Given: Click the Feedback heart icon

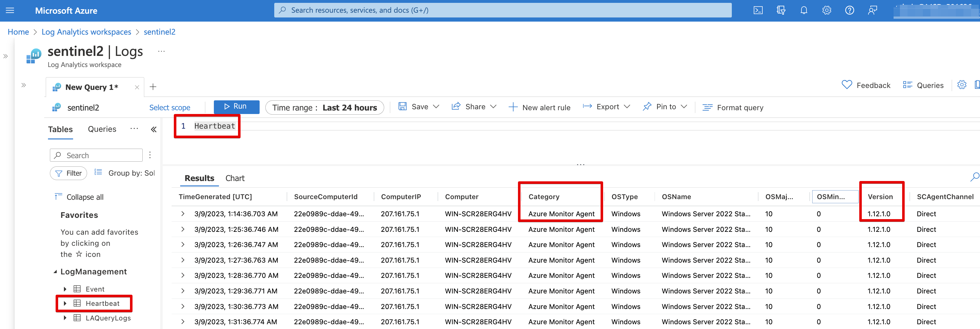Looking at the screenshot, I should pos(847,85).
